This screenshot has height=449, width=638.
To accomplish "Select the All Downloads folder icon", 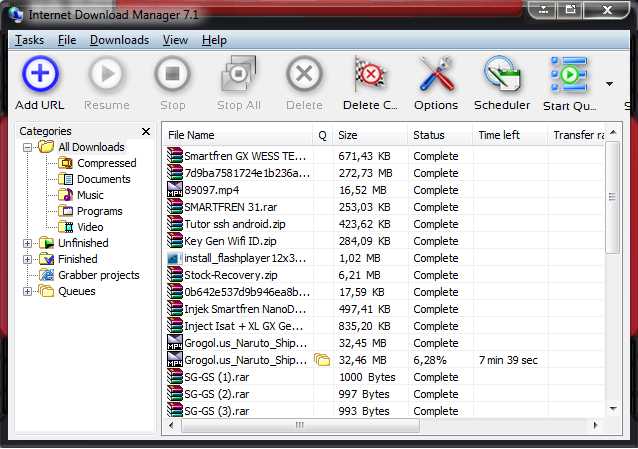I will pos(46,147).
